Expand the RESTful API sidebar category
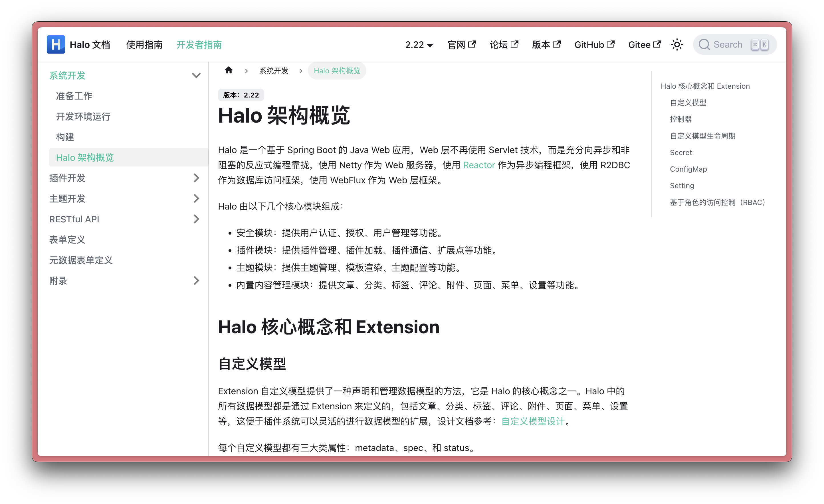Screen dimensions: 824x504 click(196, 219)
